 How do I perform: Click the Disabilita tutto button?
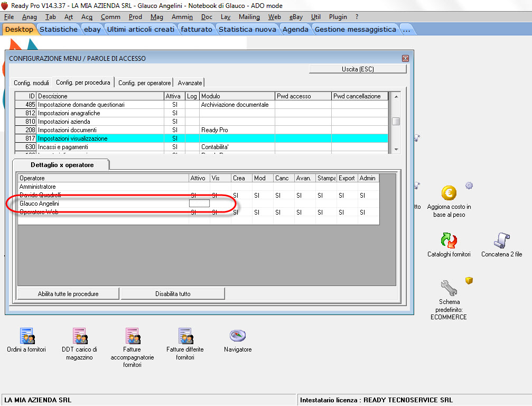click(x=173, y=294)
